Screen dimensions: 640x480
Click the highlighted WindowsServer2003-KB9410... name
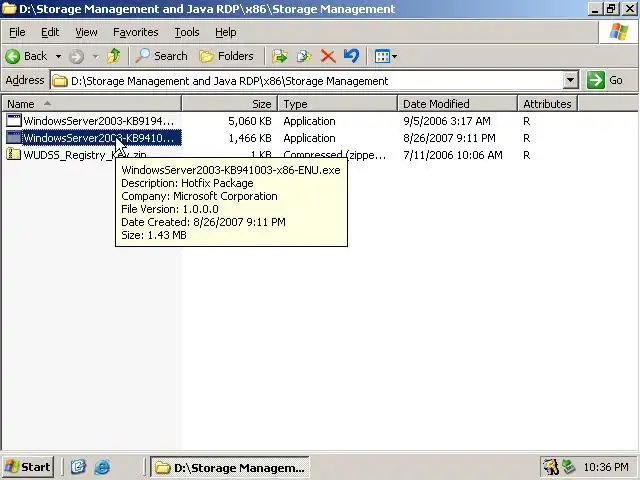click(101, 138)
